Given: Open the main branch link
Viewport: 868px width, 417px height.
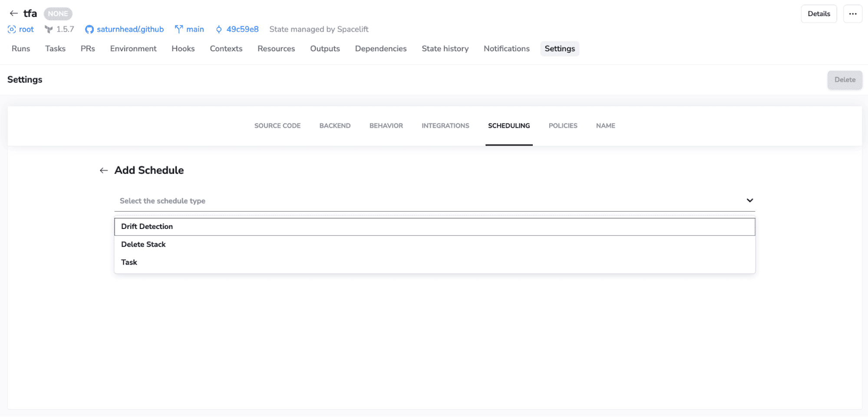Looking at the screenshot, I should (195, 29).
